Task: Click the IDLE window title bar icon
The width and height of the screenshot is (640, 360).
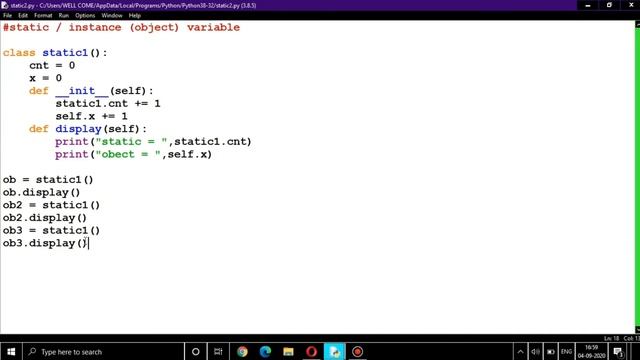Action: pyautogui.click(x=4, y=5)
